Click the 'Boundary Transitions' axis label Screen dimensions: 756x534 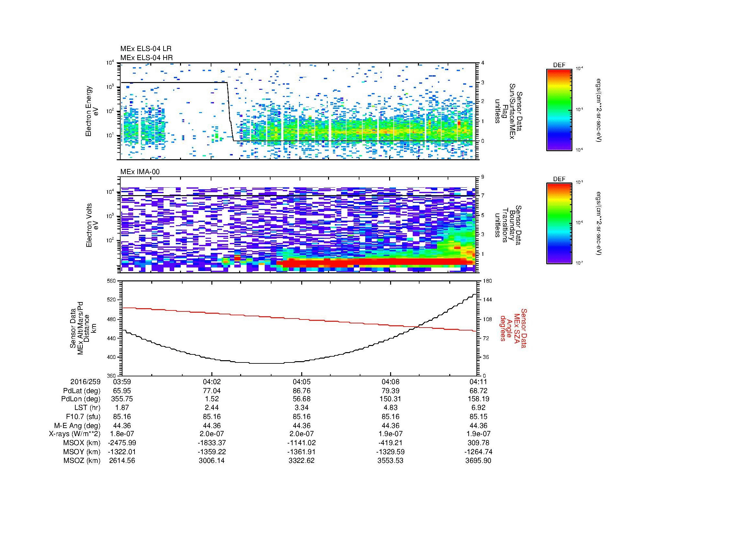(x=508, y=225)
